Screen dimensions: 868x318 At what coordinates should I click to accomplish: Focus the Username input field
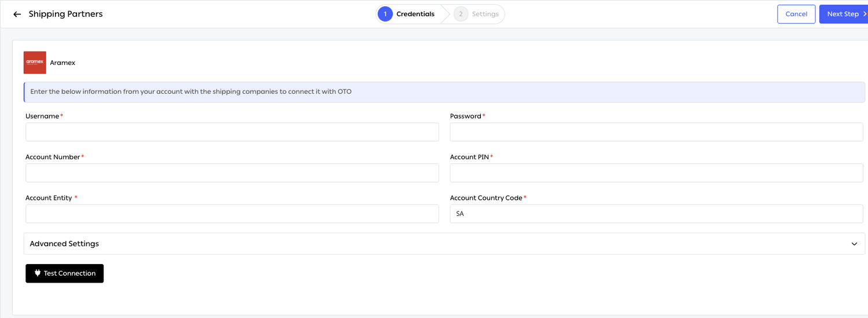pos(232,132)
